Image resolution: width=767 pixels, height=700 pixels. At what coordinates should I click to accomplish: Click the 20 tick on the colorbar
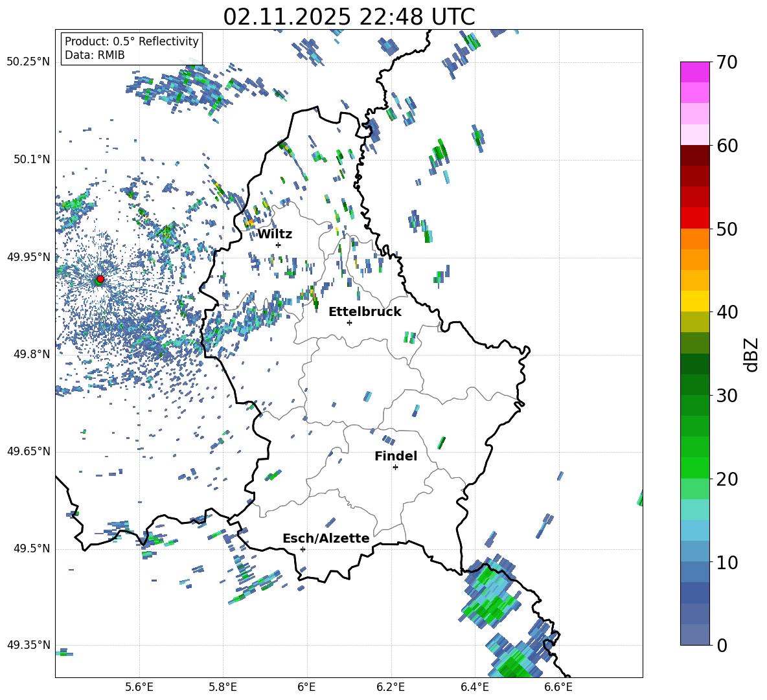point(726,479)
